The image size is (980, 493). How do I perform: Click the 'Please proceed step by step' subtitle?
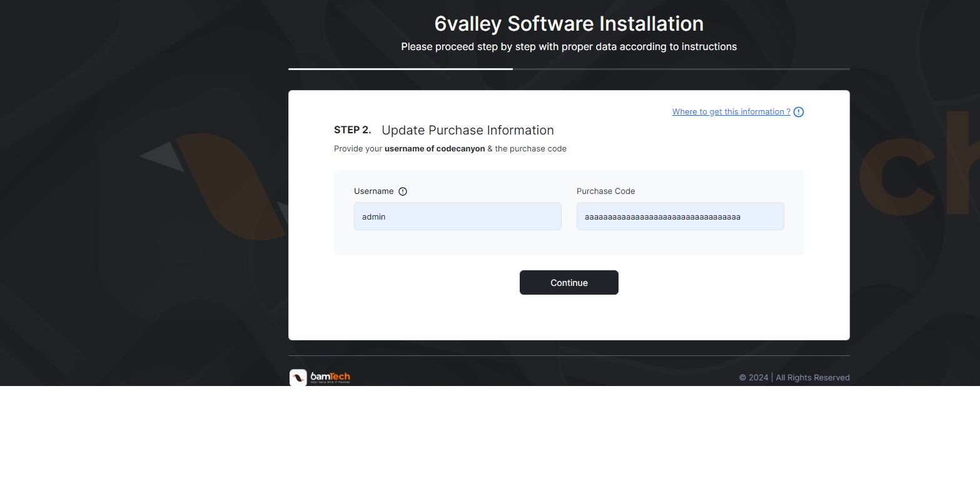coord(569,47)
